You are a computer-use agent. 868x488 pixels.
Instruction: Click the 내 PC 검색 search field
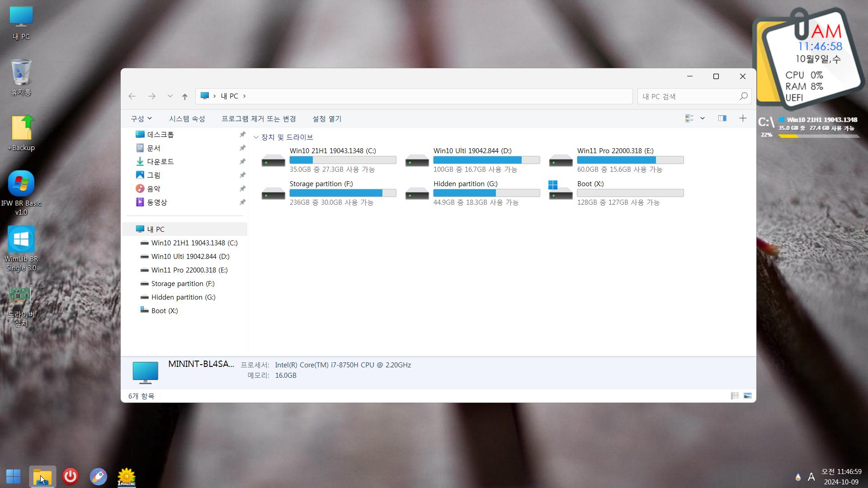694,96
